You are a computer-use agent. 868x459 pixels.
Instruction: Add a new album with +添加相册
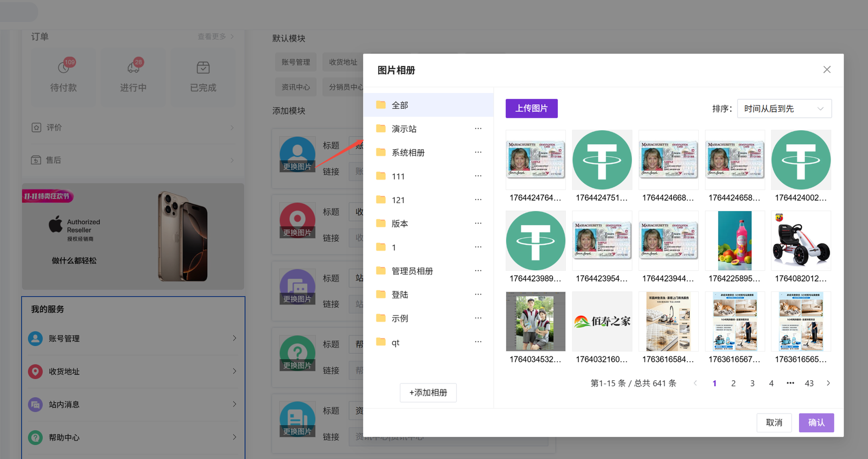click(x=428, y=392)
